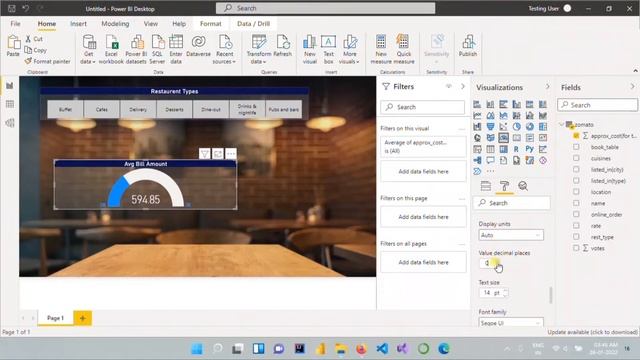
Task: Switch to Report view in the sidebar
Action: (10, 86)
